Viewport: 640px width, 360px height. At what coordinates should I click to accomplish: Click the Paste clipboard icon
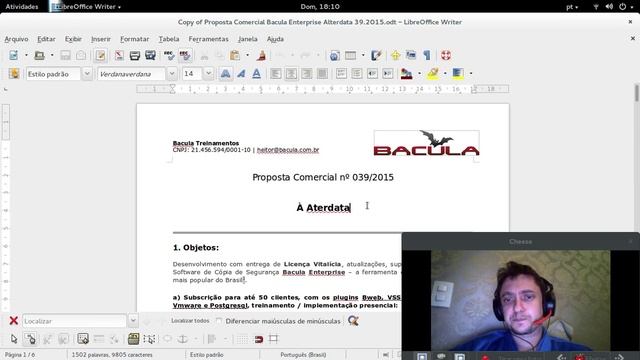pyautogui.click(x=235, y=55)
